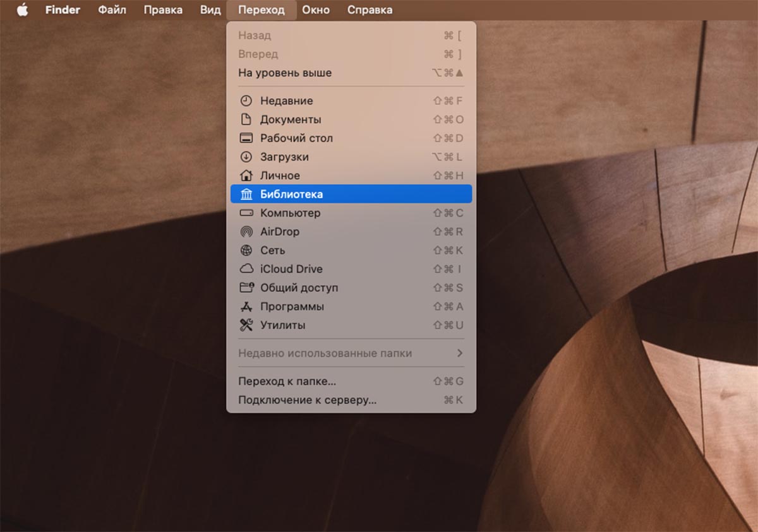The height and width of the screenshot is (532, 758).
Task: Click the Библиотека building icon
Action: (246, 194)
